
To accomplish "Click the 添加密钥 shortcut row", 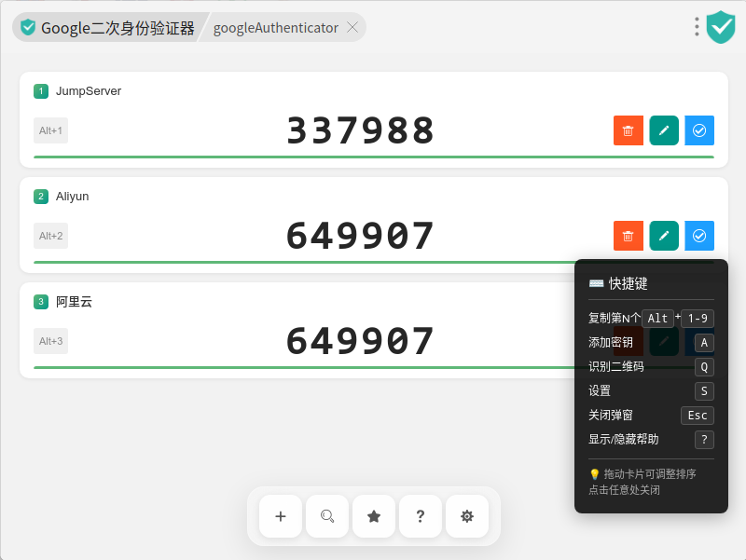I will point(651,342).
